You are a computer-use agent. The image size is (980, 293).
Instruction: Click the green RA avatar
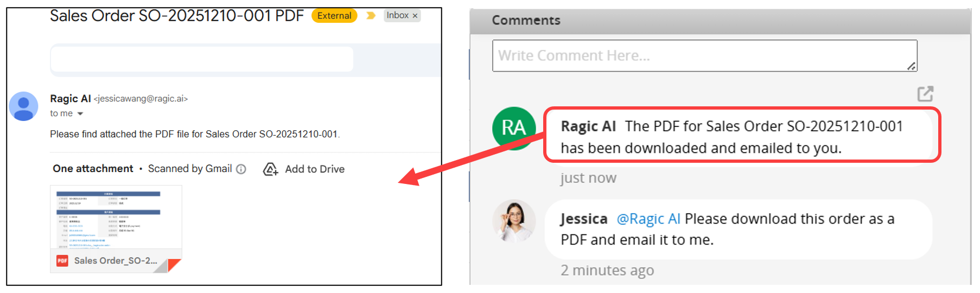(513, 129)
